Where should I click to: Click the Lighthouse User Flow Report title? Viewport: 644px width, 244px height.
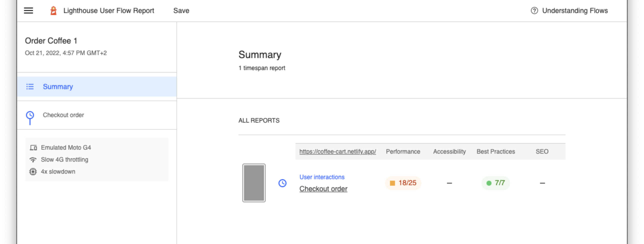(x=109, y=11)
